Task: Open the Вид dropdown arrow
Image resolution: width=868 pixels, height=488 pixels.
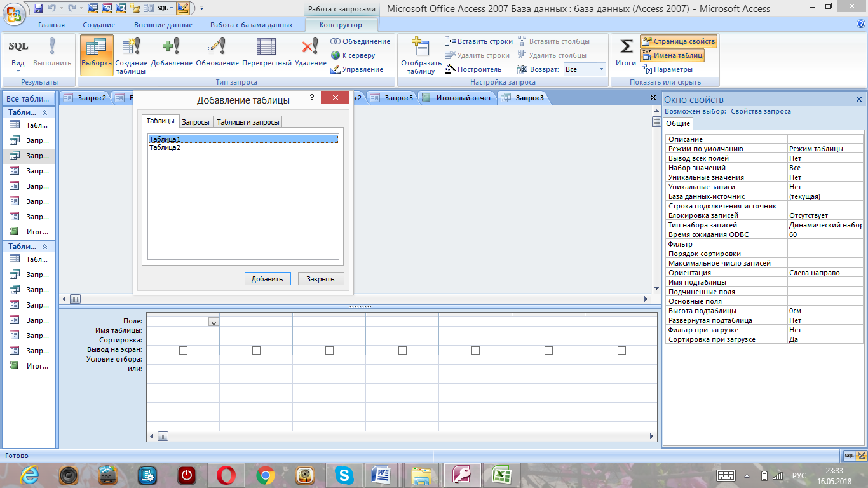Action: (x=18, y=70)
